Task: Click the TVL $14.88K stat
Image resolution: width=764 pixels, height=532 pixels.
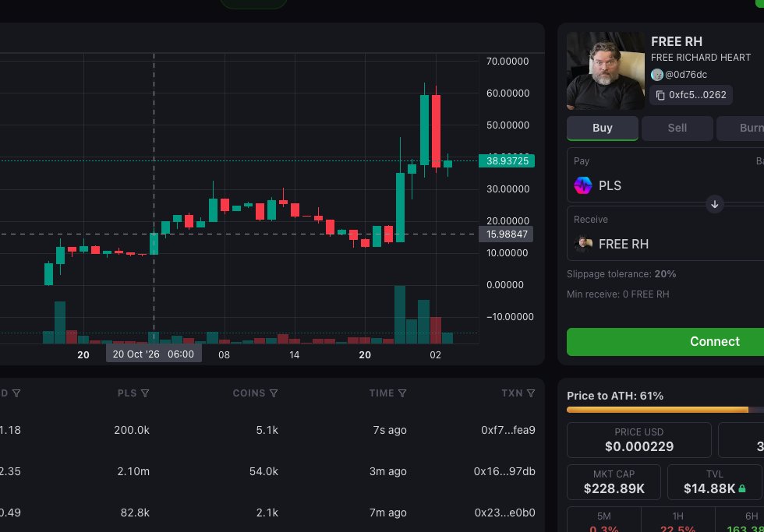Action: pyautogui.click(x=714, y=482)
